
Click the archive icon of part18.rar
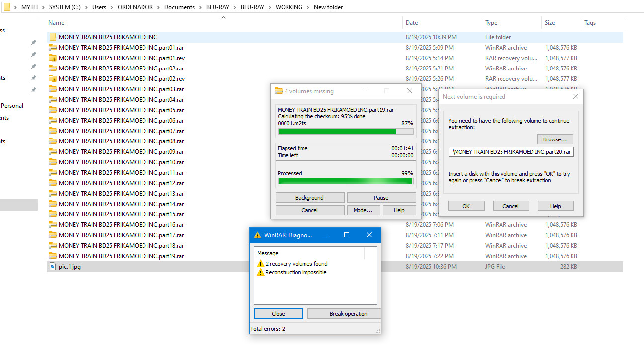pos(53,246)
